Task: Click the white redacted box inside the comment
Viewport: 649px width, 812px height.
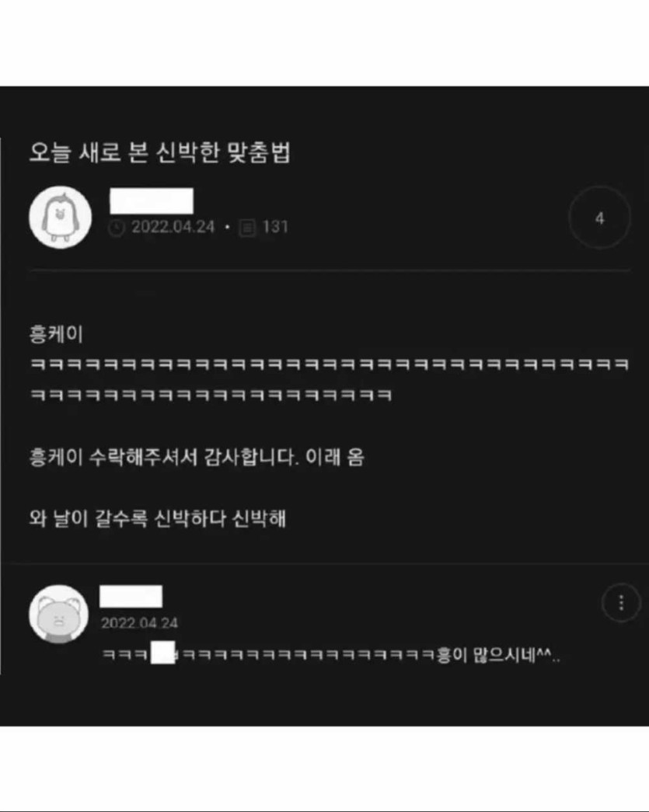Action: [x=162, y=652]
